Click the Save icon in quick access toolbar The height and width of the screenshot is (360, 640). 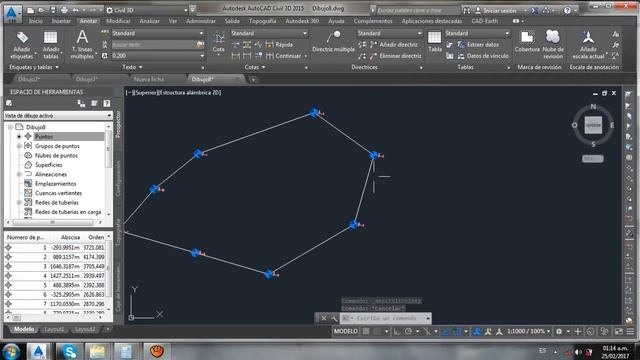coord(53,10)
